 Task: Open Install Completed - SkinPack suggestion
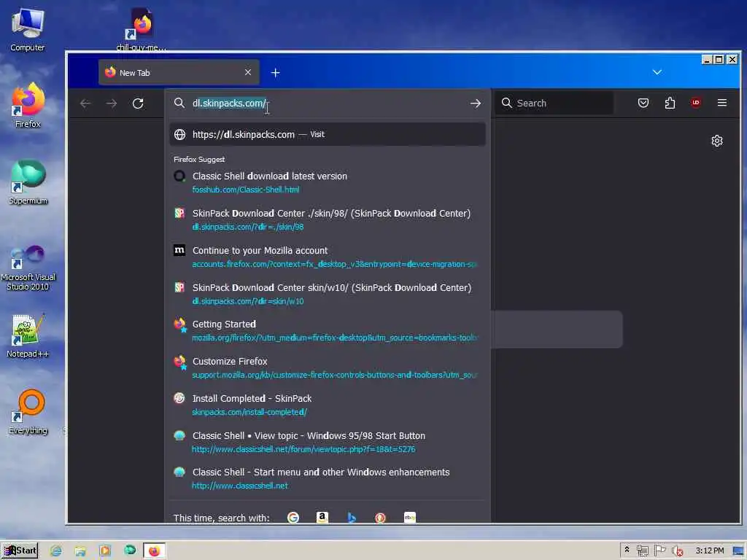click(x=328, y=405)
